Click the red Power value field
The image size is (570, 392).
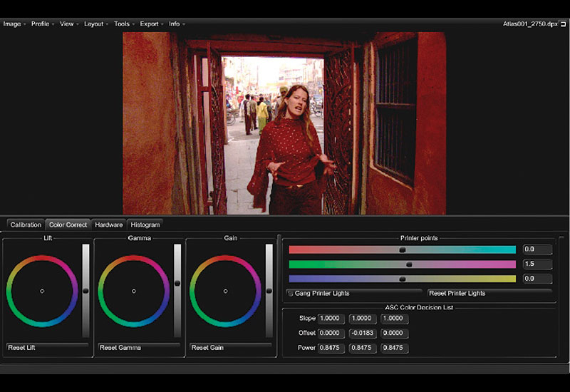coord(331,348)
